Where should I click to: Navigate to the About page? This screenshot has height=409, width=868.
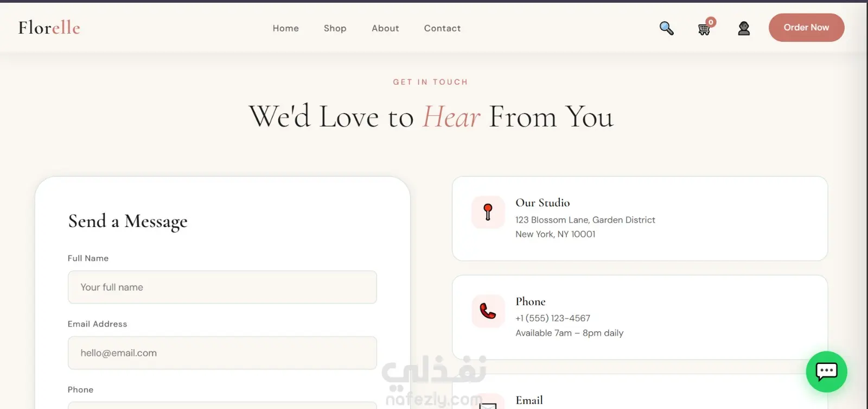coord(385,28)
